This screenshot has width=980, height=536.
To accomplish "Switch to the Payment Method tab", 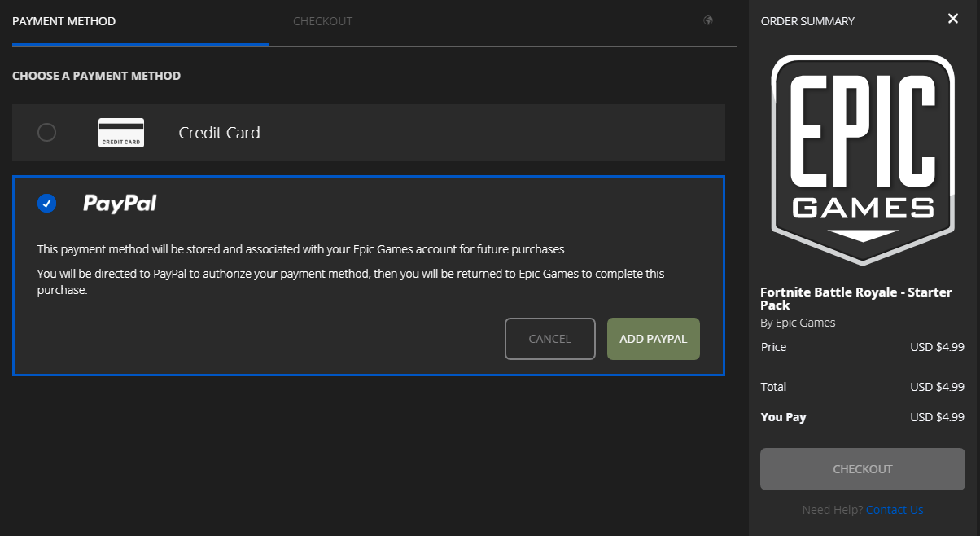I will pos(64,21).
